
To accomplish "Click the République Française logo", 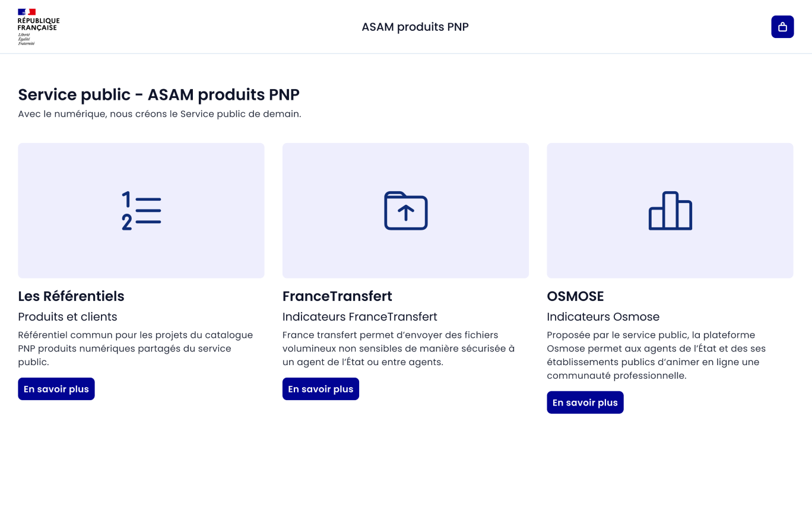I will (x=38, y=27).
